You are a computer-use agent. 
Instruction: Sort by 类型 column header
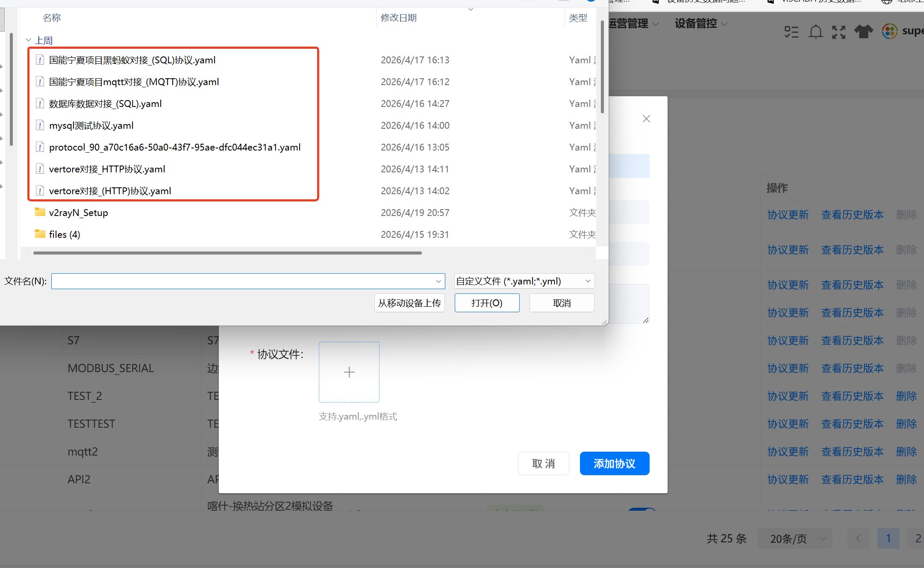click(x=578, y=18)
